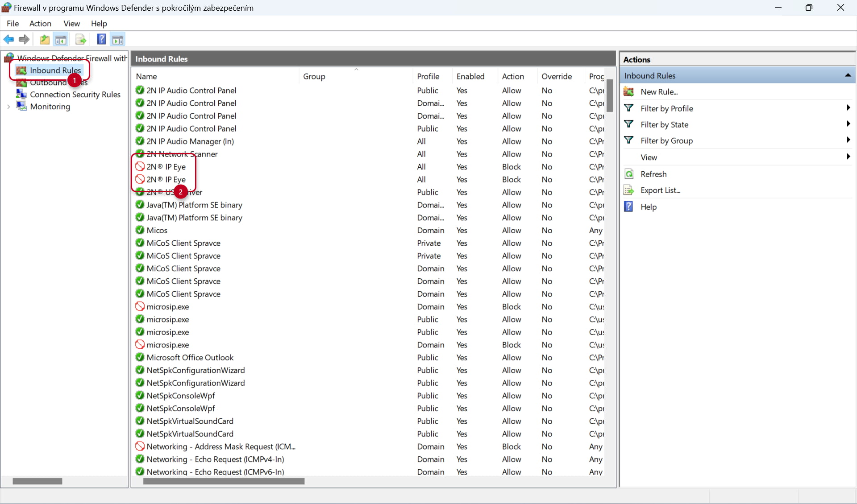Click Refresh in the Actions pane
The width and height of the screenshot is (857, 504).
click(653, 174)
